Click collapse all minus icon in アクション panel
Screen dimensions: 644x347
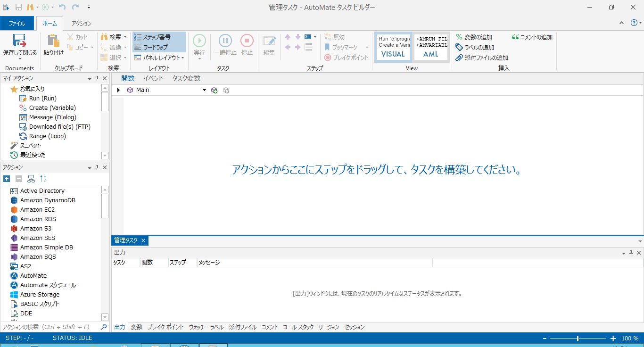(19, 179)
